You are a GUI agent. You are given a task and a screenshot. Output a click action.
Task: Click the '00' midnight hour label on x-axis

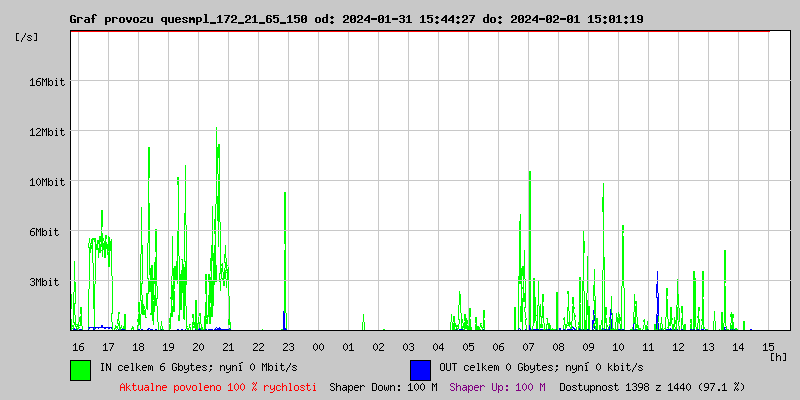click(318, 346)
